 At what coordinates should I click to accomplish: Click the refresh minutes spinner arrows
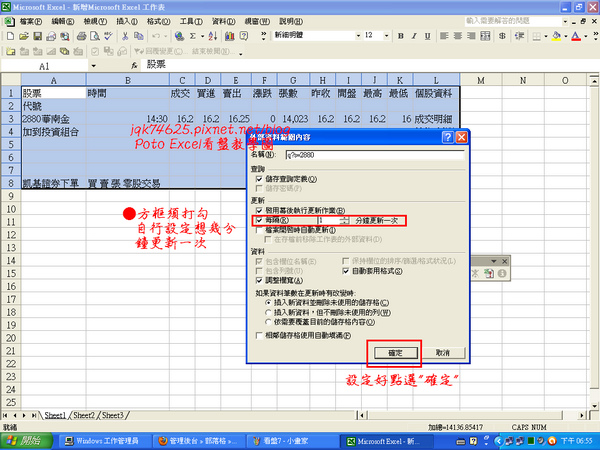tap(344, 220)
